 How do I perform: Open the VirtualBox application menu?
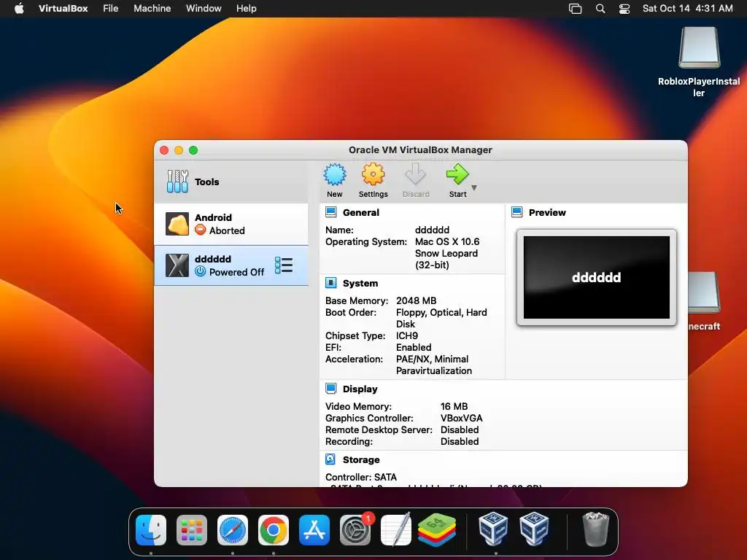point(63,9)
